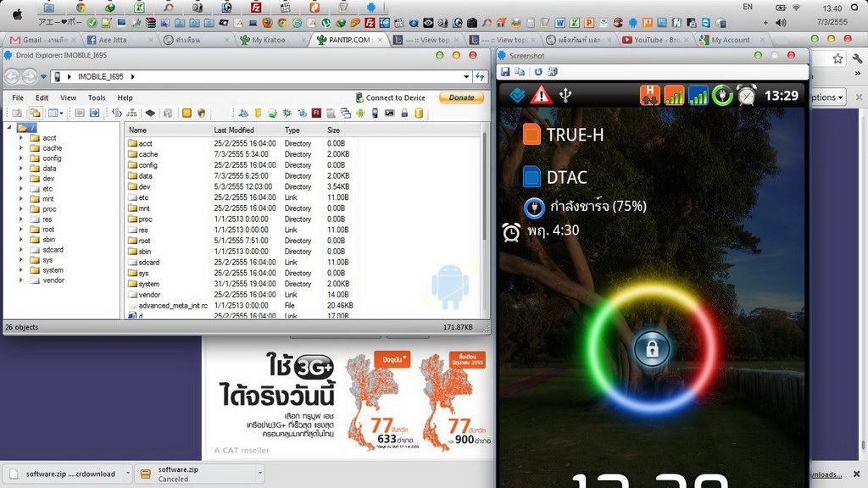The width and height of the screenshot is (868, 488).
Task: Click the rotate image icon in Screenshot window
Action: [553, 71]
